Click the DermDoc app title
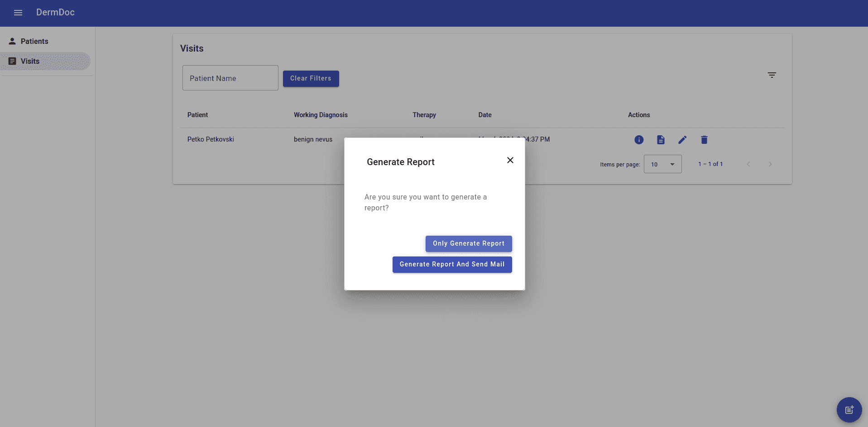 coord(55,13)
